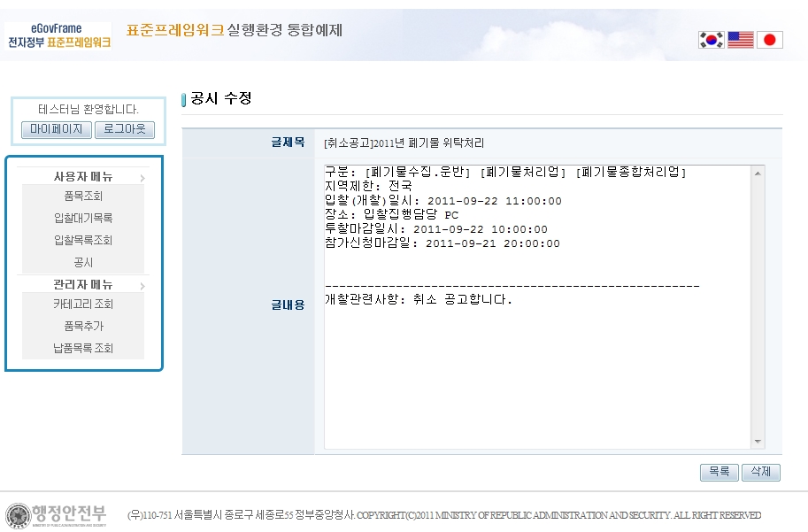Expand the 관리자 메뉴 arrow
808x532 pixels.
tap(142, 286)
